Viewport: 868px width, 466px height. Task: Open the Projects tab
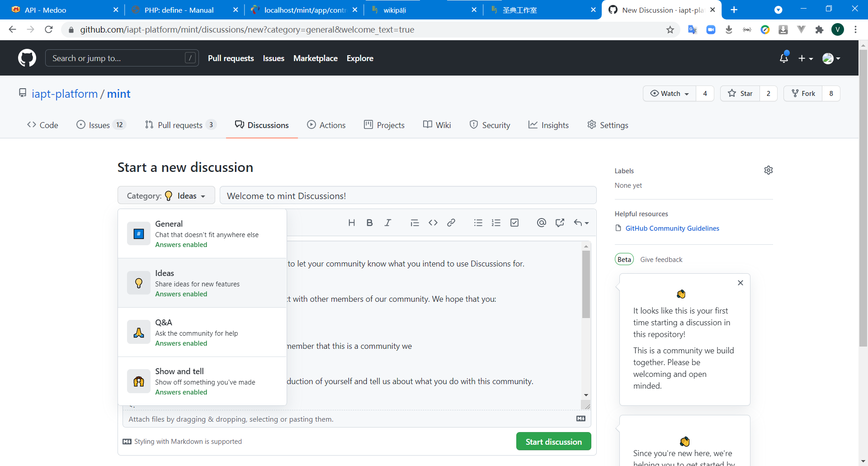[x=384, y=125]
